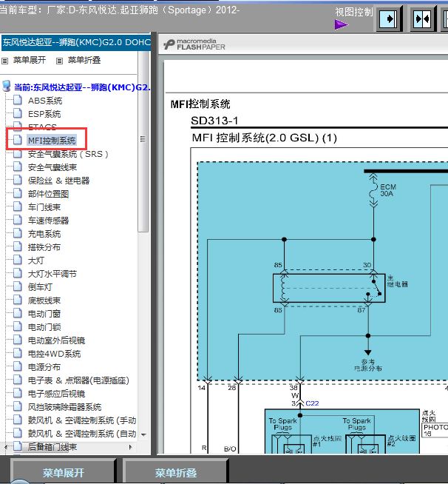Click the page icon next to ESP系统

coord(18,113)
